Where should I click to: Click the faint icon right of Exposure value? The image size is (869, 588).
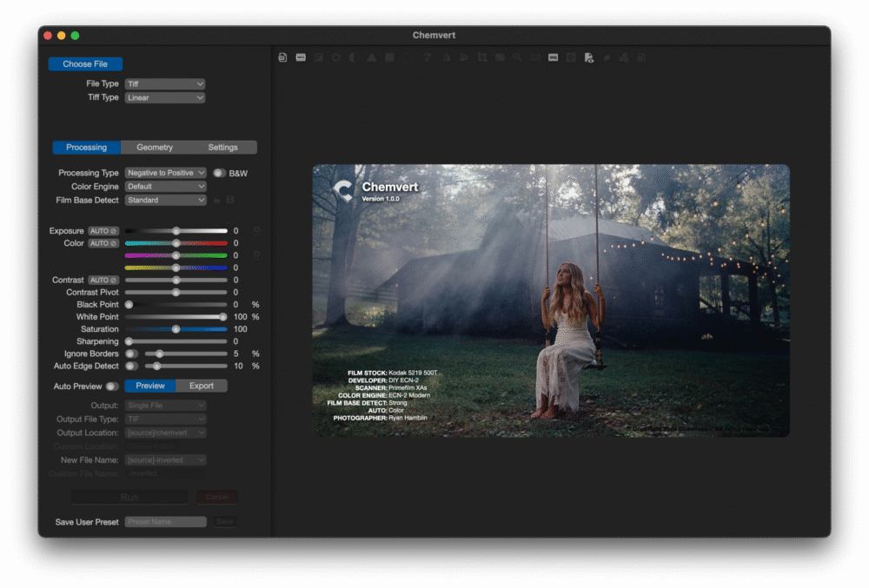(256, 230)
